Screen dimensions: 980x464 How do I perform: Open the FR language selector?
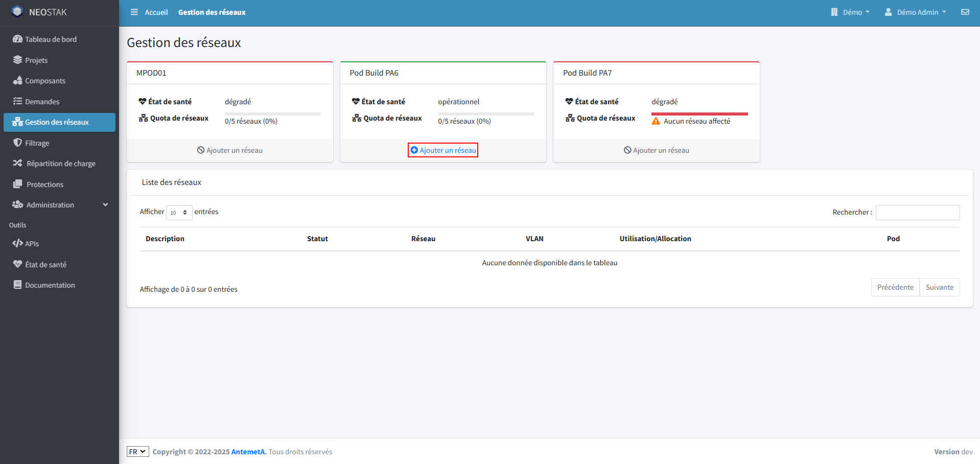point(137,452)
